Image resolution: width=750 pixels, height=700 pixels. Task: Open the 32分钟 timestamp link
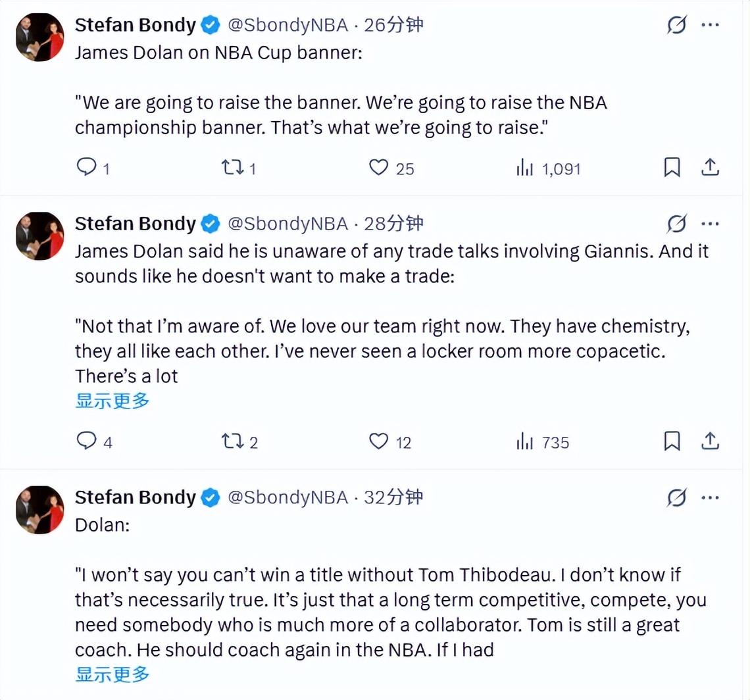(x=393, y=497)
